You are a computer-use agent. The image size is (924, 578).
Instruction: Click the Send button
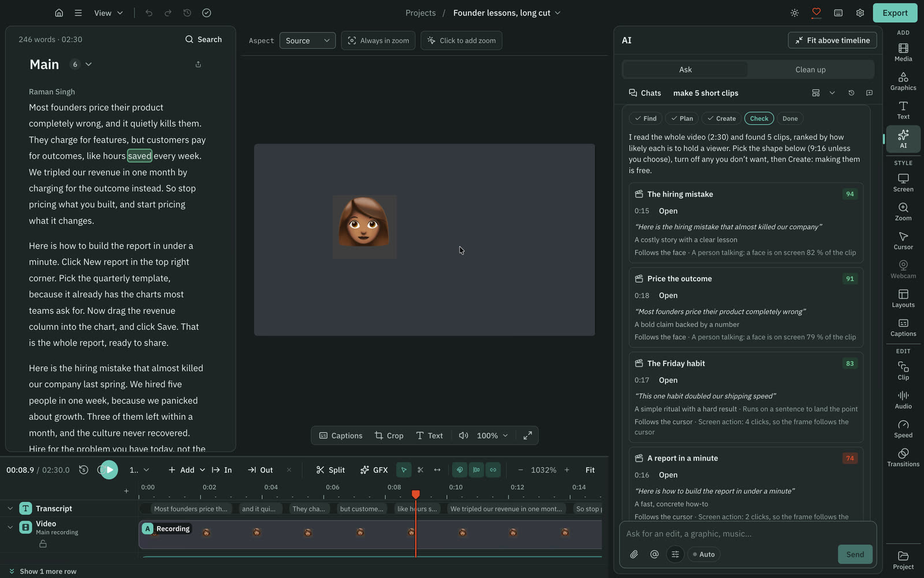pyautogui.click(x=855, y=554)
